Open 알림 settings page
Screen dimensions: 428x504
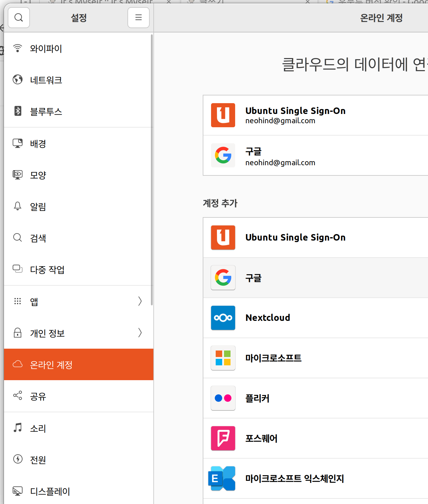coord(79,206)
